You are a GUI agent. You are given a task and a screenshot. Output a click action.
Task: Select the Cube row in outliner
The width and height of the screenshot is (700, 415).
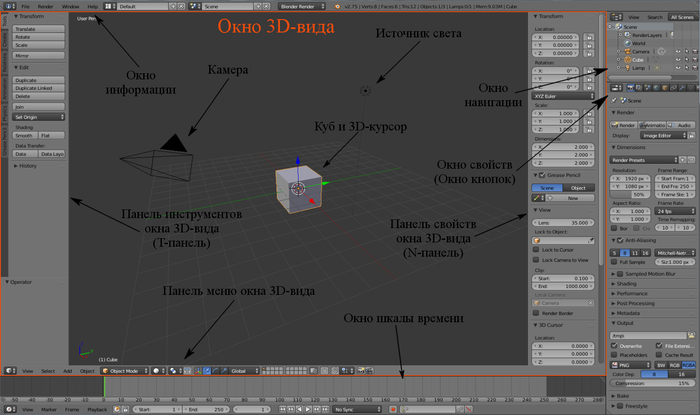pos(638,60)
